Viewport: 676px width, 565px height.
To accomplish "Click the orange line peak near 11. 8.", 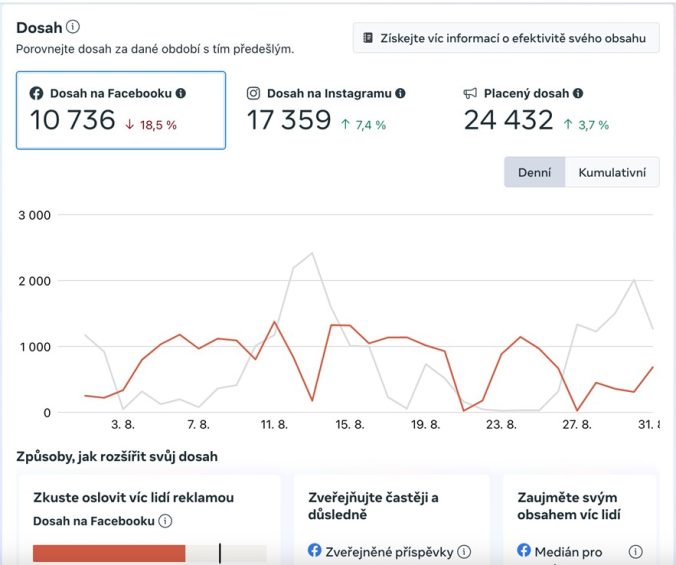I will [x=274, y=322].
